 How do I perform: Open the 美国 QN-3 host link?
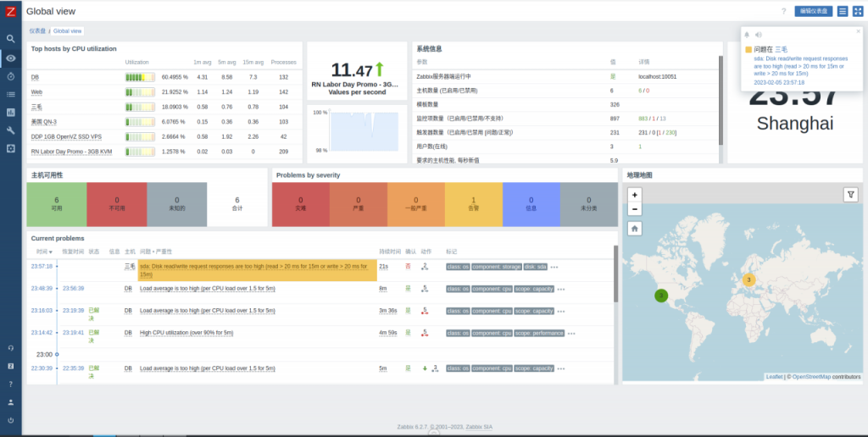click(x=44, y=122)
